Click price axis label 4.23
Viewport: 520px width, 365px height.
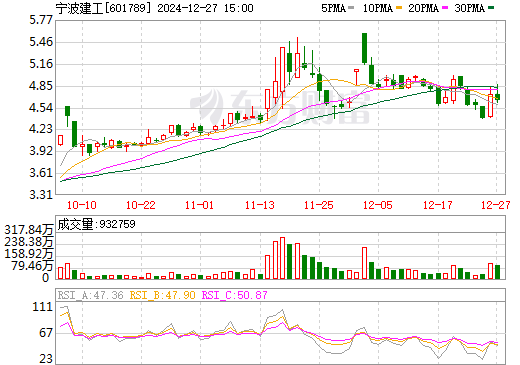pos(41,129)
